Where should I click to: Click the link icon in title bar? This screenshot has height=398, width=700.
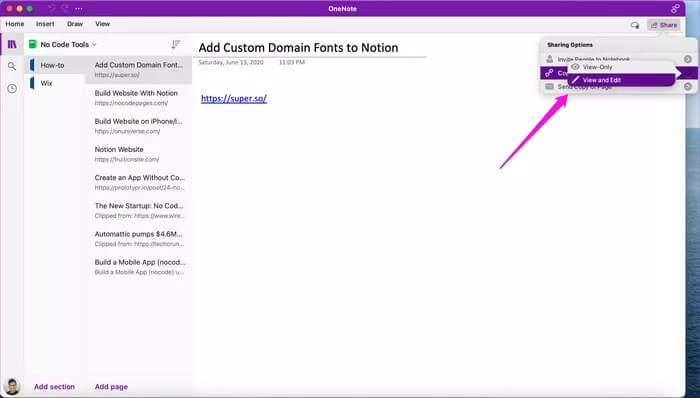coord(675,8)
